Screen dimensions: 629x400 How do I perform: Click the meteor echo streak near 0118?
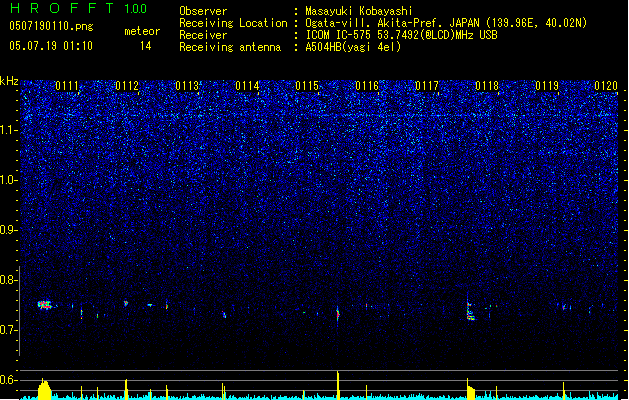(470, 311)
